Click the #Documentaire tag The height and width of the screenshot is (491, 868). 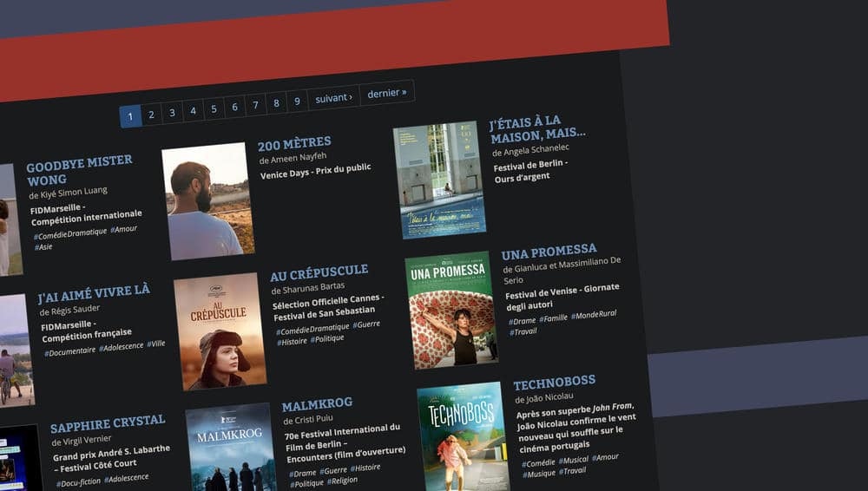[69, 351]
